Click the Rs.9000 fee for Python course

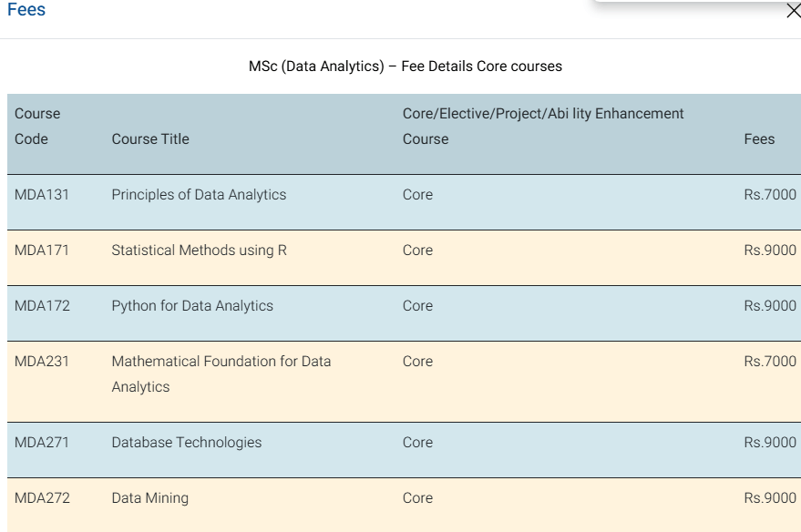[769, 306]
